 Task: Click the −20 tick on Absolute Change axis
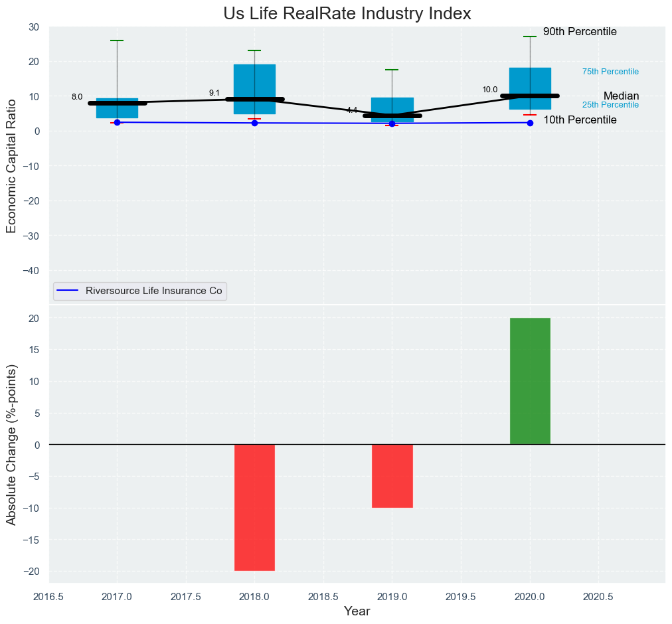tap(31, 572)
